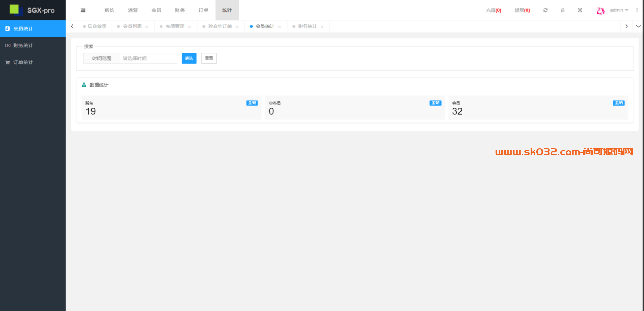Open the 订单 top menu
The image size is (644, 311).
[x=203, y=10]
